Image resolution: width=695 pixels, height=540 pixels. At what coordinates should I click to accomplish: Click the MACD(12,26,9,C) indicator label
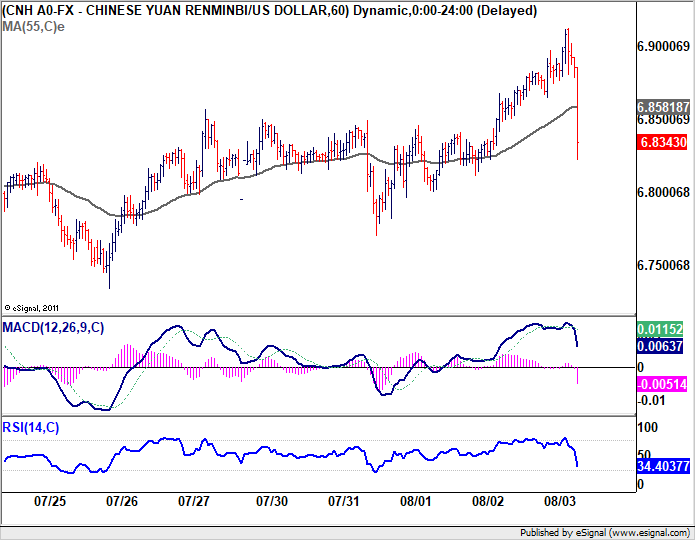(x=53, y=328)
